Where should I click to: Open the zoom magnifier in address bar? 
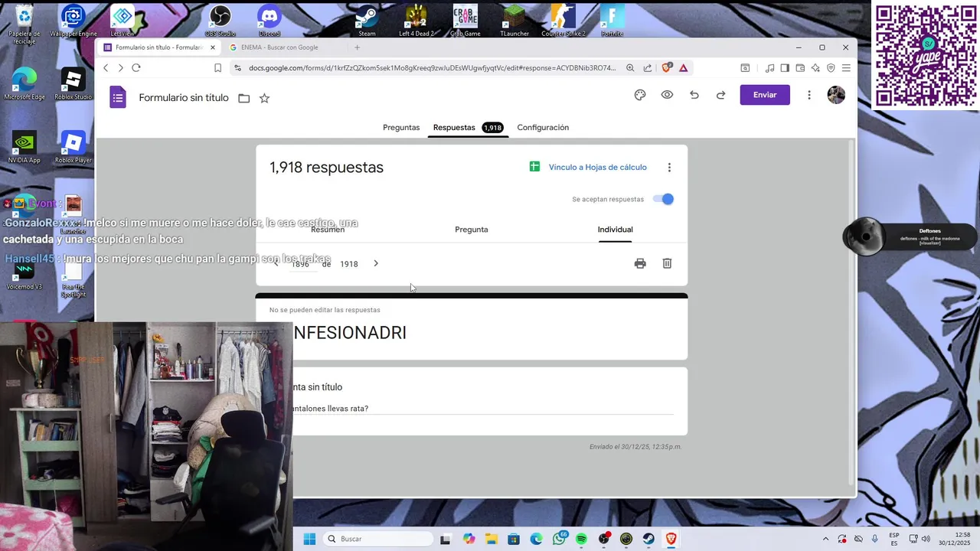630,68
